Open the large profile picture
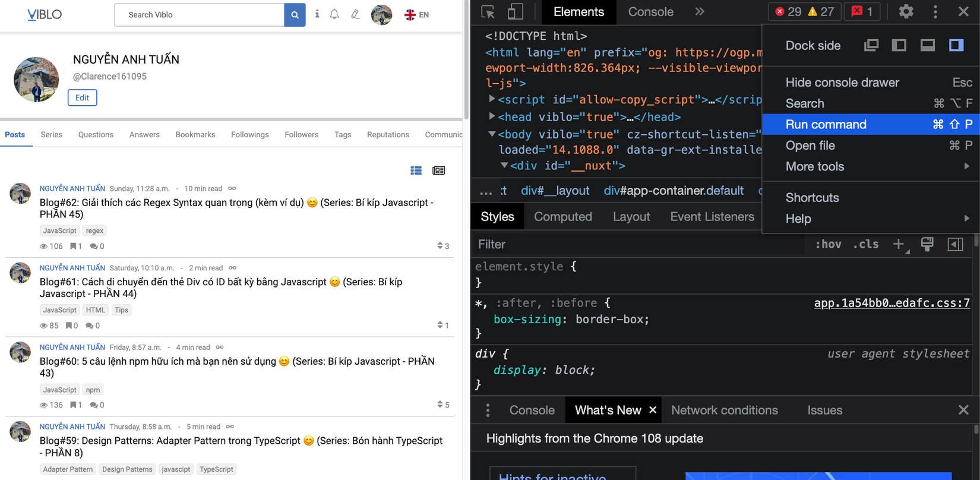The image size is (980, 480). (x=36, y=80)
